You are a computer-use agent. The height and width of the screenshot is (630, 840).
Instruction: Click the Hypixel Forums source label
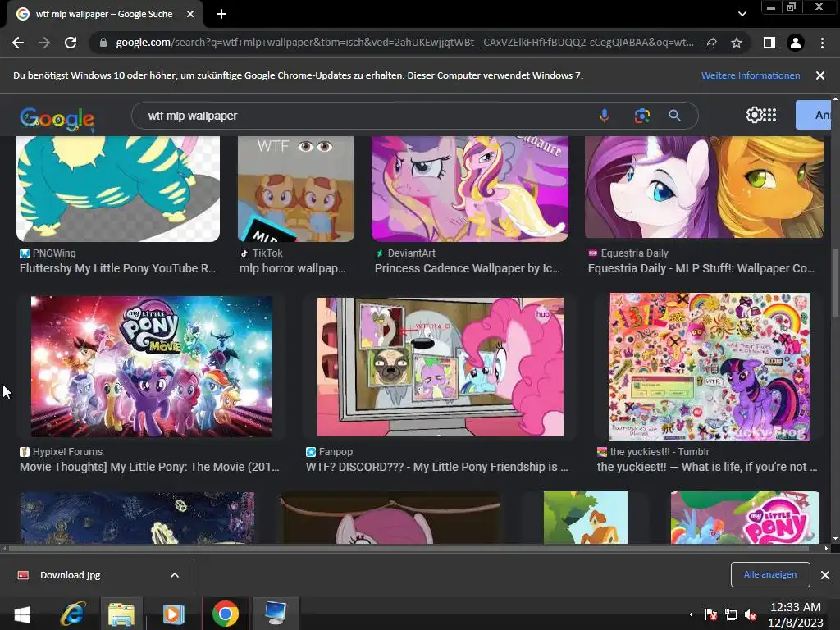(x=67, y=452)
